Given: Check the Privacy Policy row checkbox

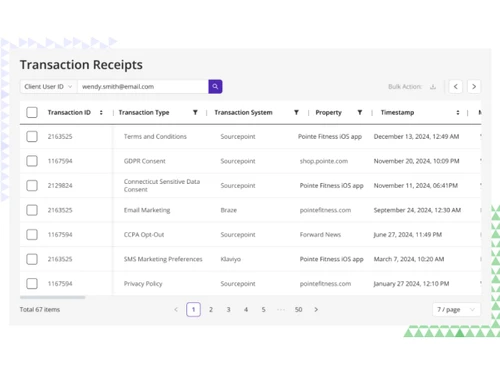Looking at the screenshot, I should pyautogui.click(x=32, y=284).
